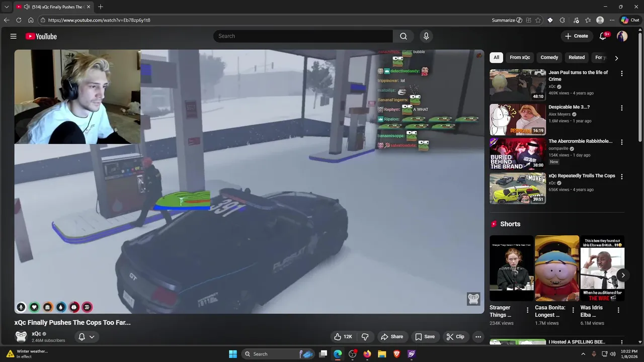644x362 pixels.
Task: Open more actions menu under the video
Action: pos(478,337)
